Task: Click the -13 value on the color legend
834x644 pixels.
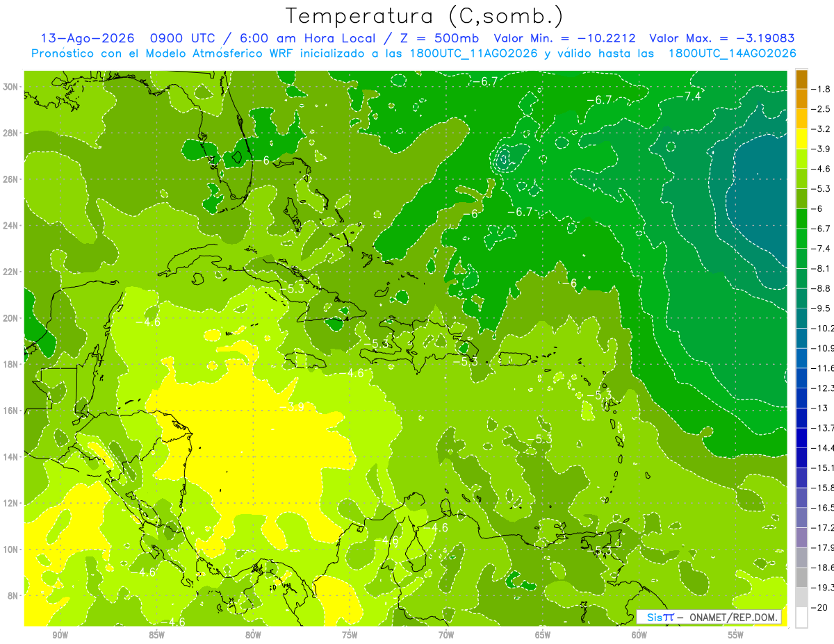Action: coord(819,408)
